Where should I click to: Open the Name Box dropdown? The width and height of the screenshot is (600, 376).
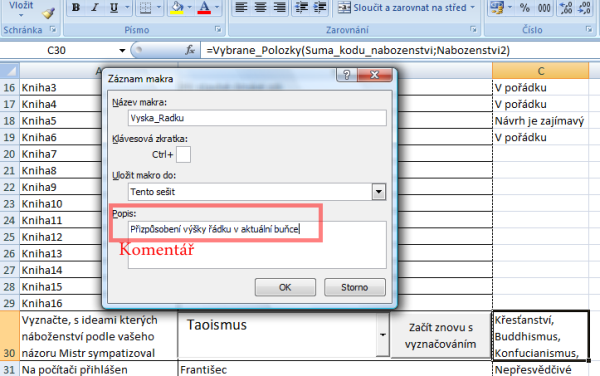(x=122, y=50)
